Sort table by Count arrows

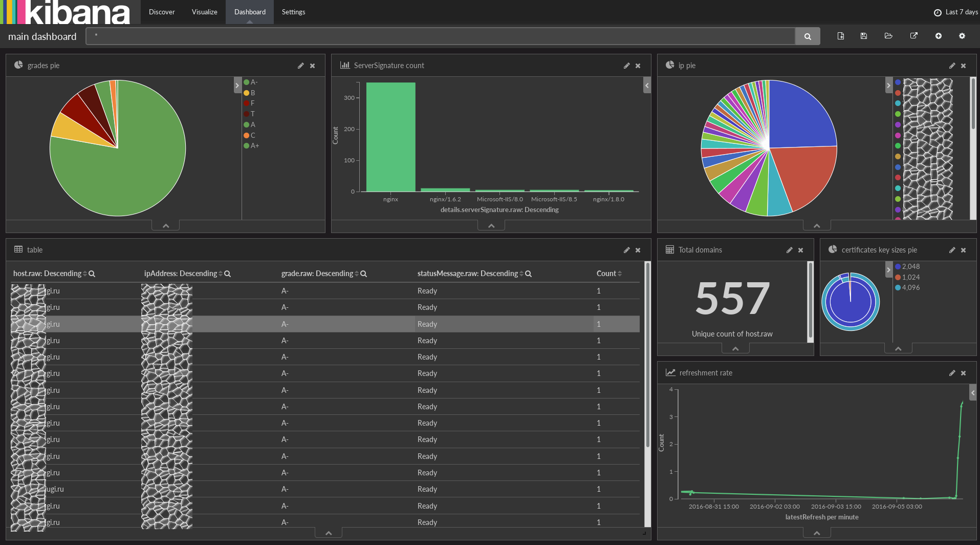coord(620,274)
